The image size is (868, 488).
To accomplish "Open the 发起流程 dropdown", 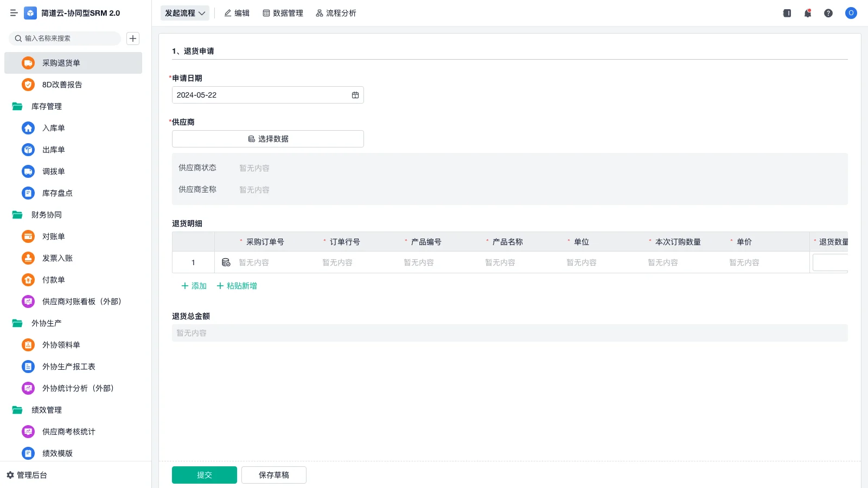I will tap(185, 13).
